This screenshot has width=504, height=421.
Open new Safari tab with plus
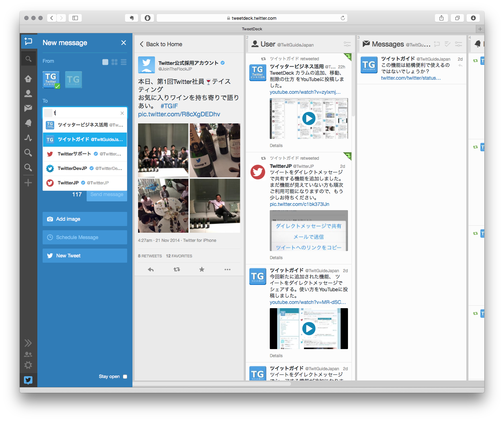coord(480,29)
